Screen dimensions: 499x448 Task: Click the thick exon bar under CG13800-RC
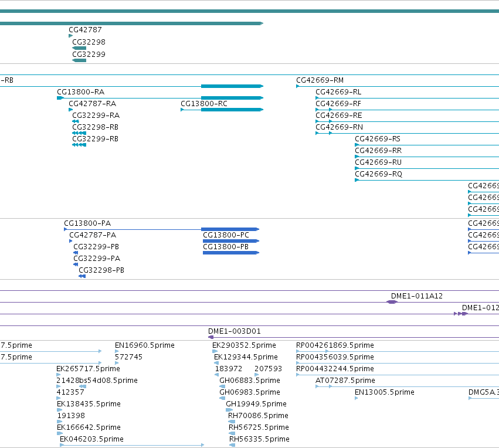232,110
